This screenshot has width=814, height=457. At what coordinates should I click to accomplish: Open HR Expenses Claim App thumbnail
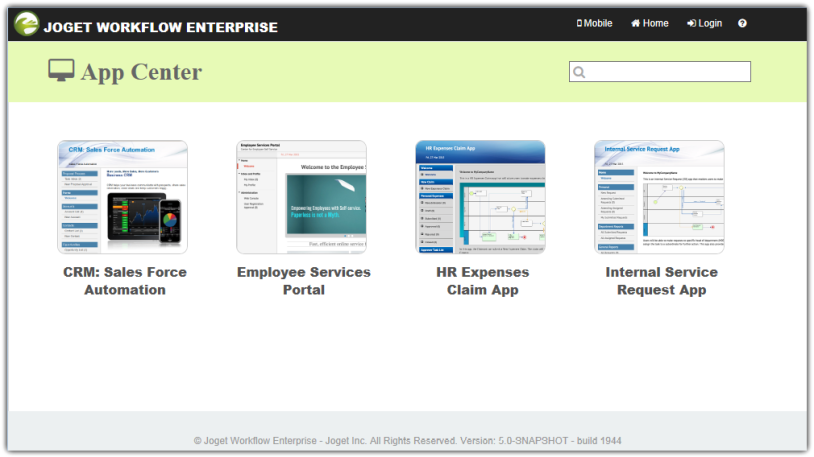(x=480, y=197)
